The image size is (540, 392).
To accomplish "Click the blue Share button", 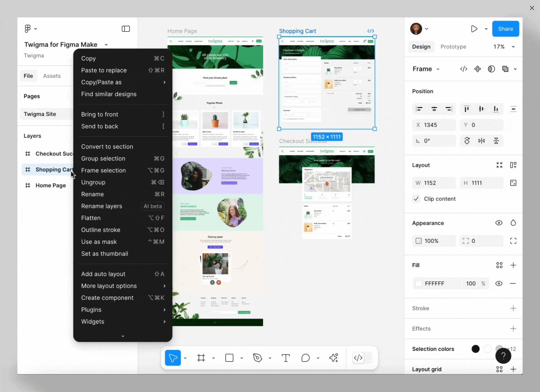I will pos(506,29).
